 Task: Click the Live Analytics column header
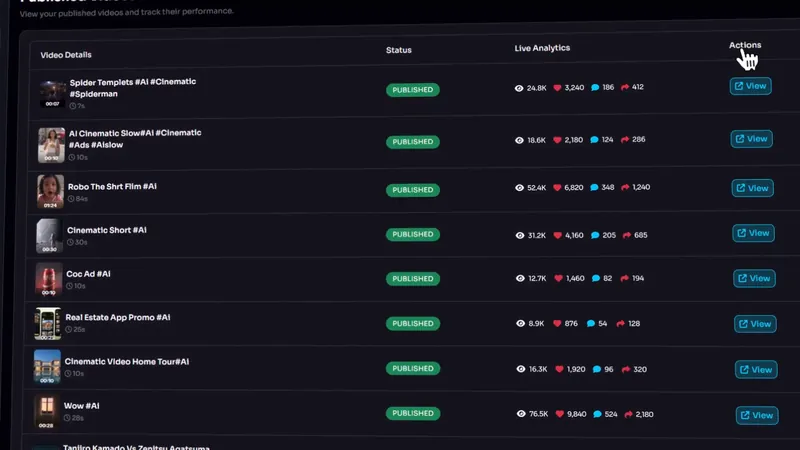tap(542, 48)
